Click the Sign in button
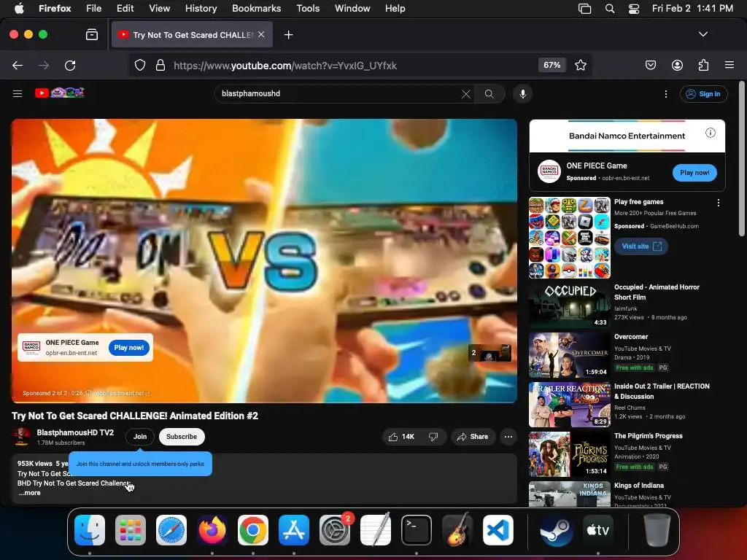This screenshot has width=747, height=560. click(x=703, y=94)
